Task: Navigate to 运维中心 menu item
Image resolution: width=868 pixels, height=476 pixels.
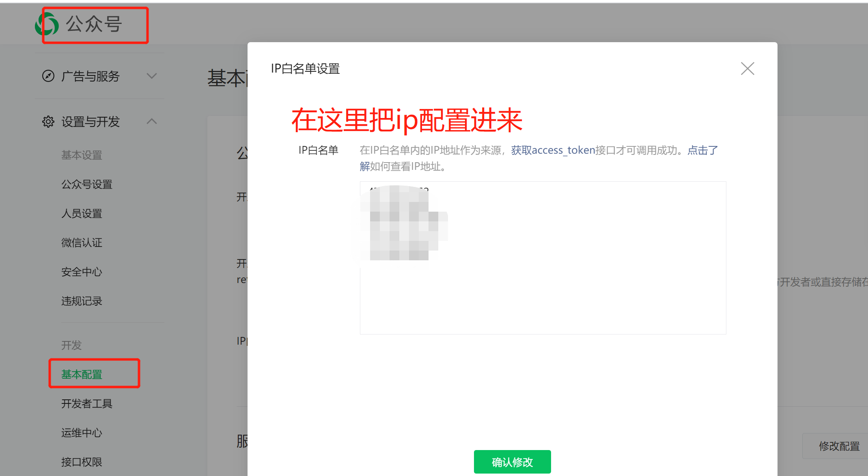Action: click(82, 433)
